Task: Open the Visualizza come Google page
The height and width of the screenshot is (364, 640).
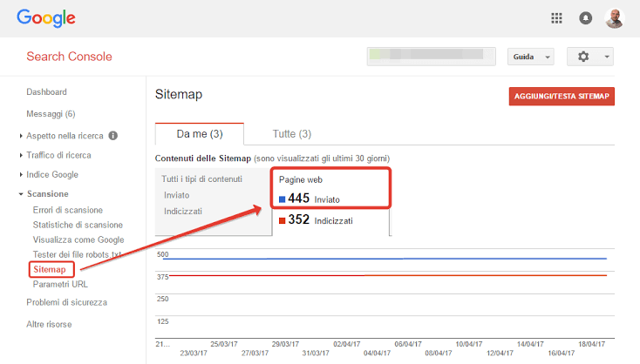Action: click(x=78, y=239)
